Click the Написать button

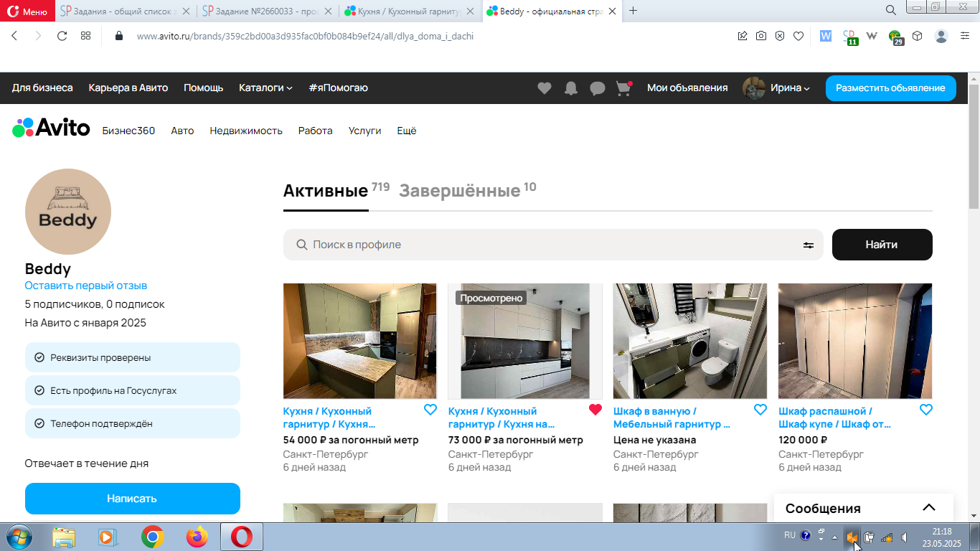132,499
